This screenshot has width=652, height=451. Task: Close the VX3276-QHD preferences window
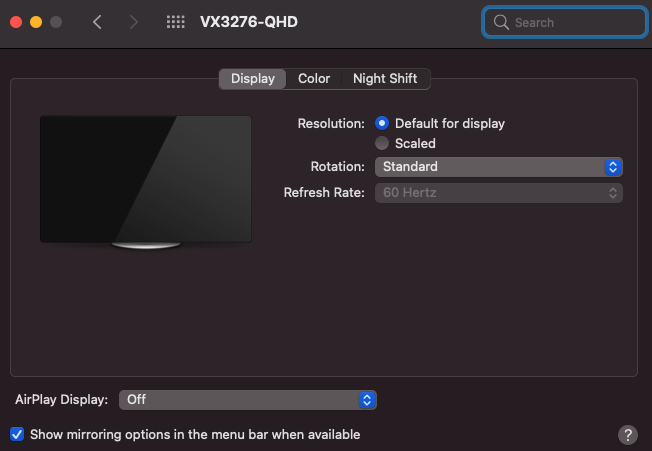point(15,22)
